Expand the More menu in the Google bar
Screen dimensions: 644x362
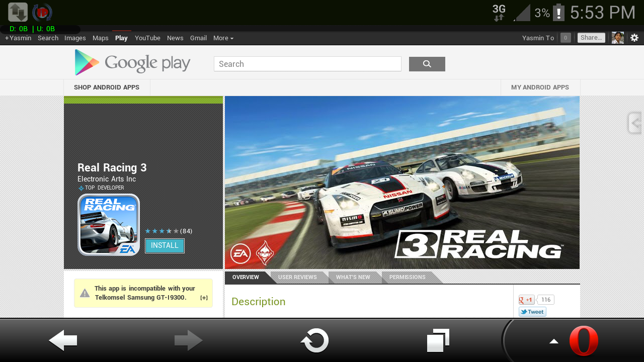point(223,38)
